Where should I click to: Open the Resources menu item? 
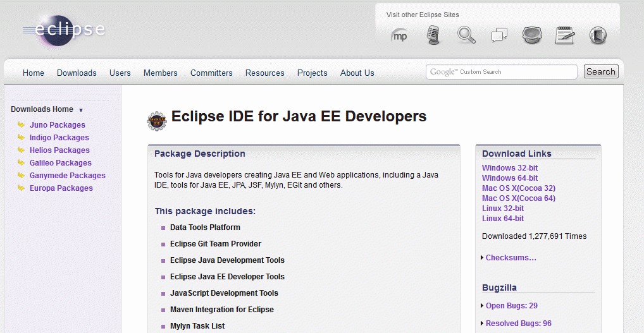[x=264, y=73]
